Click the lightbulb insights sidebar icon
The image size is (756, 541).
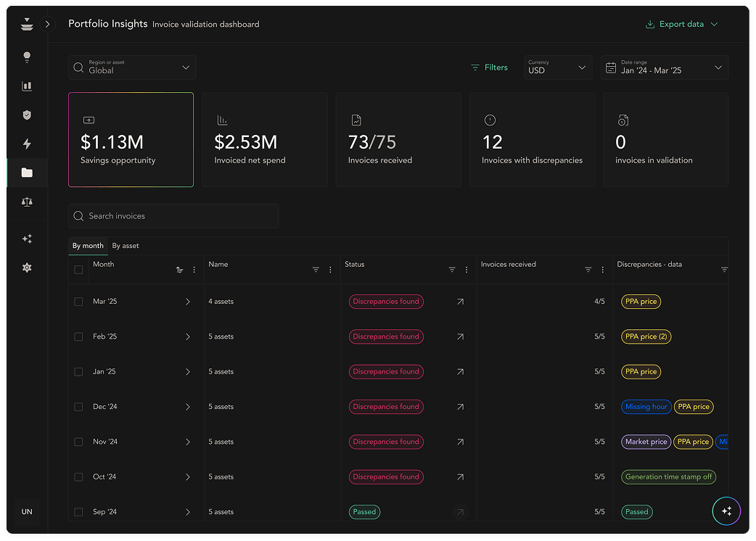[x=27, y=57]
